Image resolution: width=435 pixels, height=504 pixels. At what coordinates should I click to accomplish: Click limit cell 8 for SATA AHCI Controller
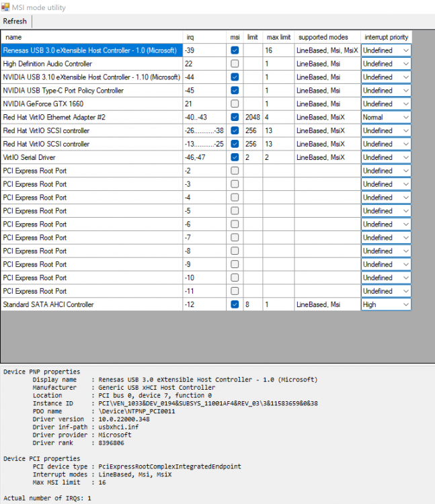coord(253,304)
